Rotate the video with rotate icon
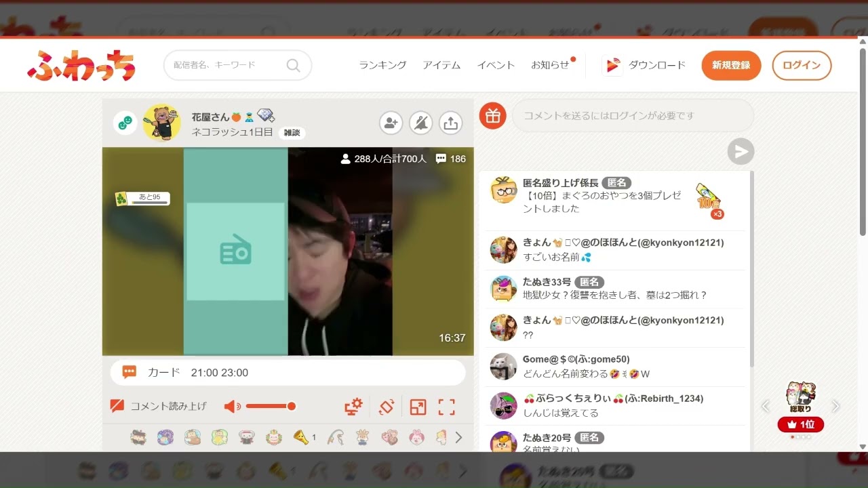 [386, 407]
